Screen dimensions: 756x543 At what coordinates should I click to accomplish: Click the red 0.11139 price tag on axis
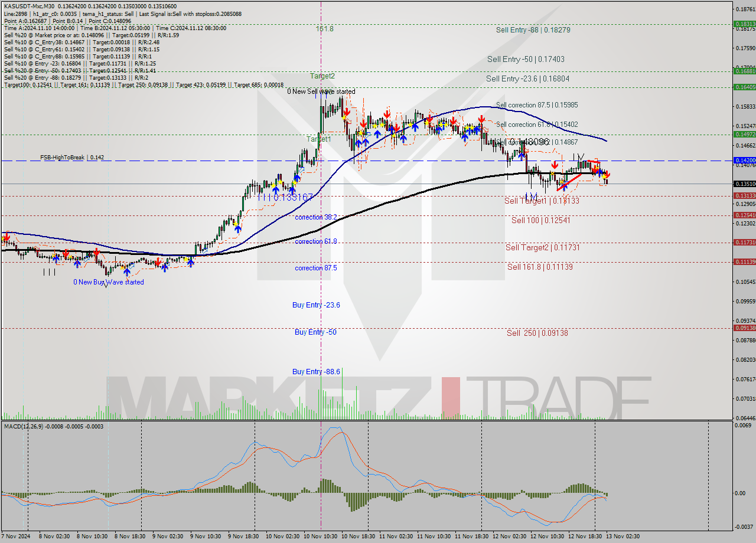744,261
